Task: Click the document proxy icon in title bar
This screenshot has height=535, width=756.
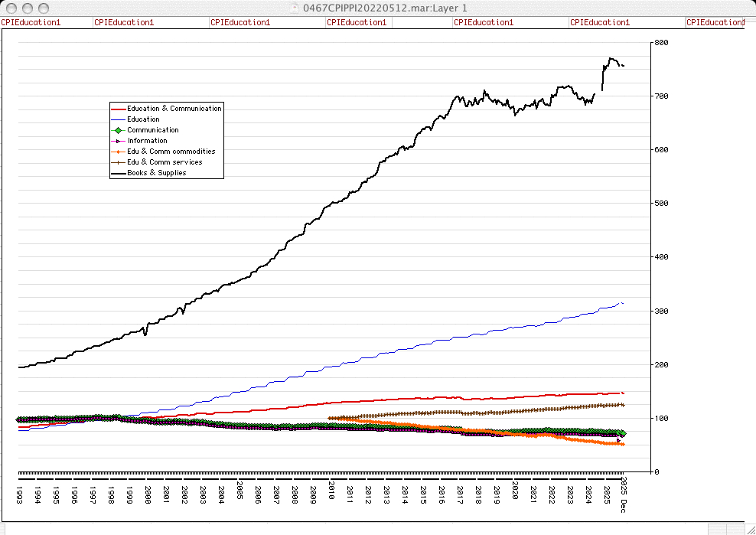Action: tap(295, 8)
